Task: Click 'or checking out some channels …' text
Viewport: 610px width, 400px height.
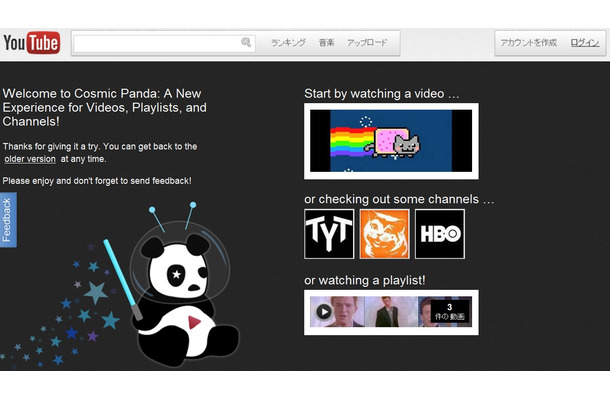Action: pyautogui.click(x=399, y=199)
